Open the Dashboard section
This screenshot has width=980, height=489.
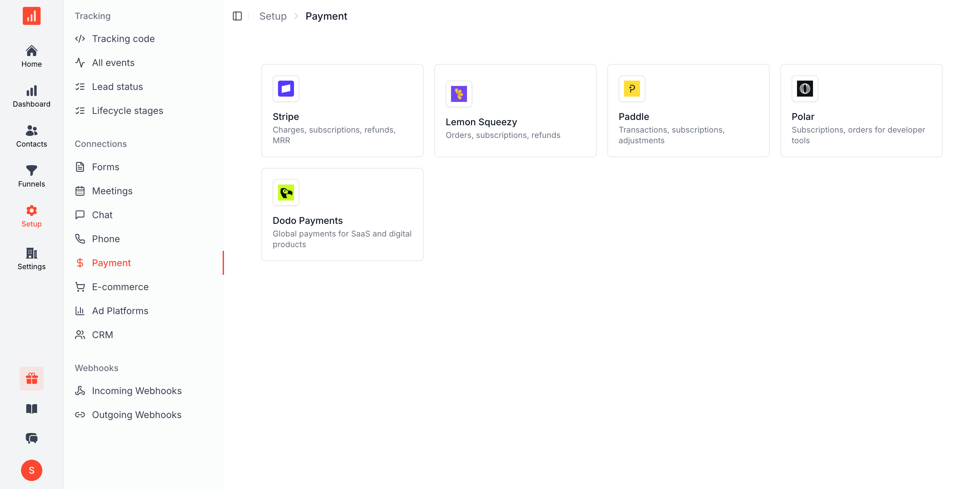coord(32,96)
